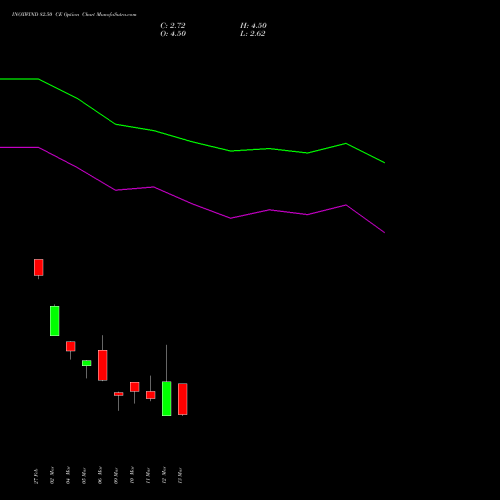The width and height of the screenshot is (500, 500).
Task: Select the 05 Mar date label
Action: point(84,475)
